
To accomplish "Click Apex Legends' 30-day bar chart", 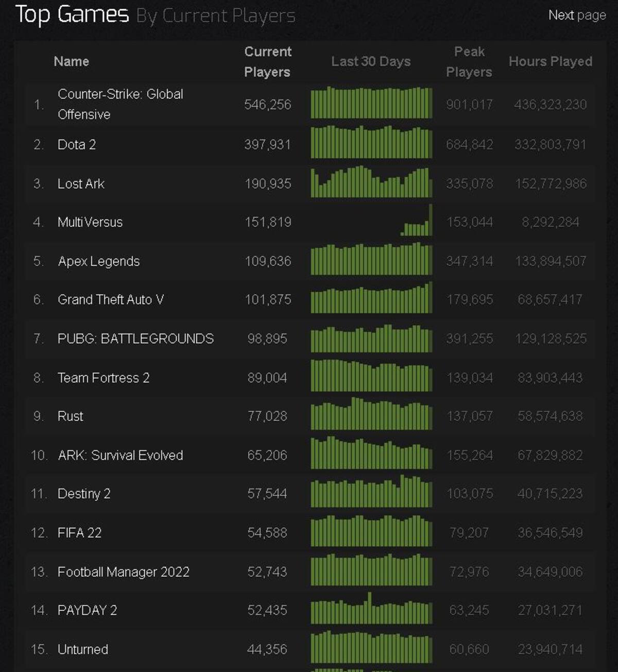I will click(x=371, y=259).
